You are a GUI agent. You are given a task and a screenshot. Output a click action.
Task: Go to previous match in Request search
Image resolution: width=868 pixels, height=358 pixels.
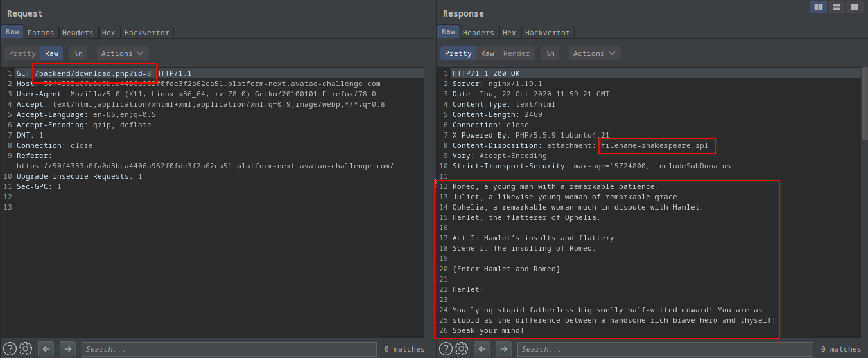pyautogui.click(x=46, y=349)
